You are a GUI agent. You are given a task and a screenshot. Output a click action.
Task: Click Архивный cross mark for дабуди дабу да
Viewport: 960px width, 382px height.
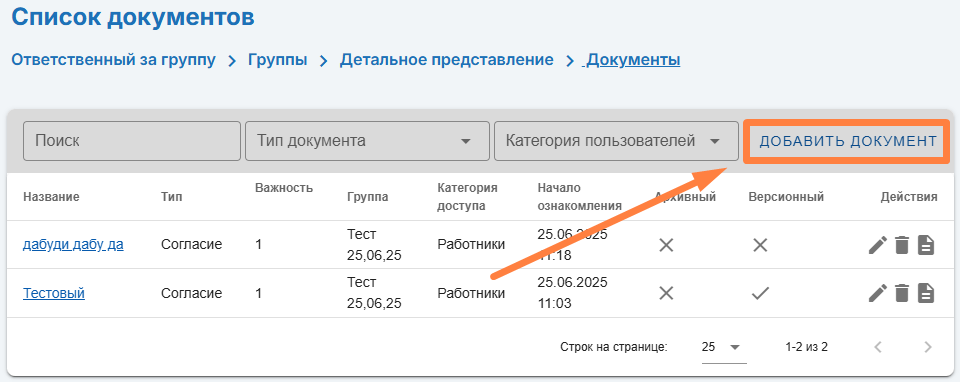pyautogui.click(x=666, y=245)
